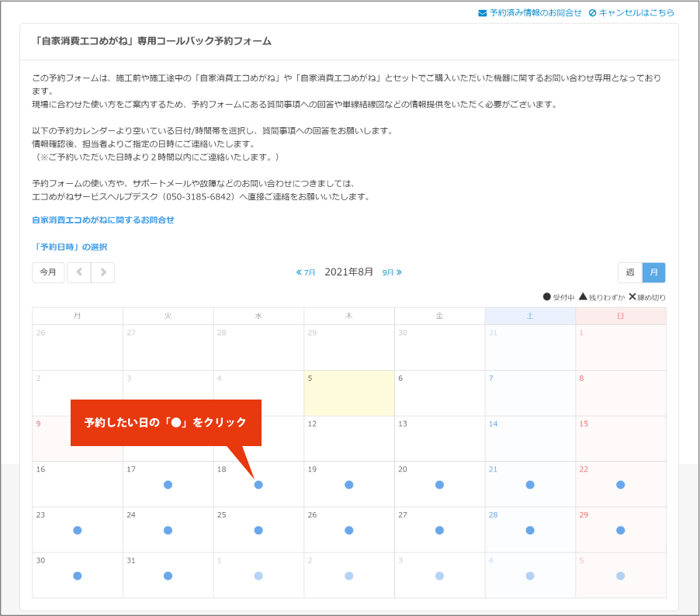Click the dot under Sunday 29
The image size is (700, 616).
point(621,531)
